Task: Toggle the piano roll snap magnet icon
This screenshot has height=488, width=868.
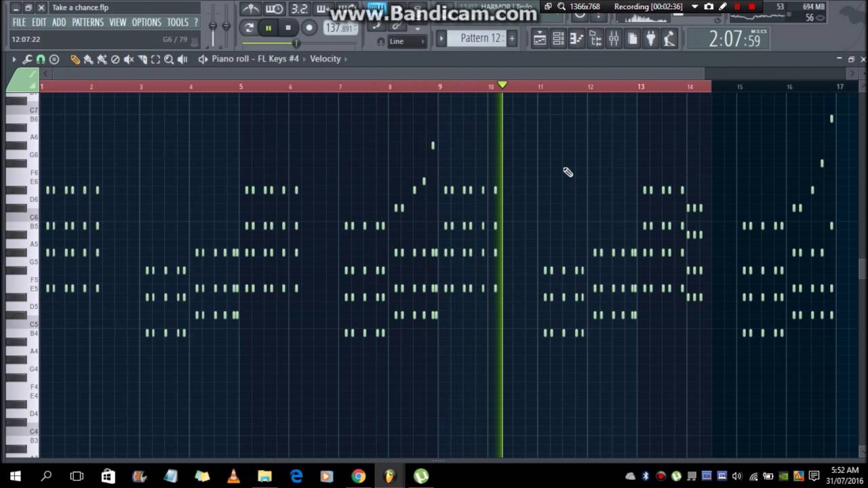Action: click(x=41, y=59)
